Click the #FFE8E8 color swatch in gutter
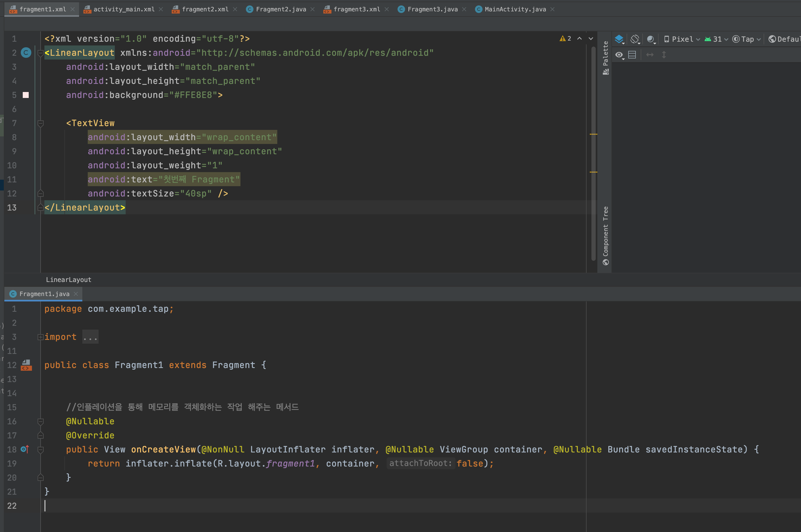 click(26, 95)
